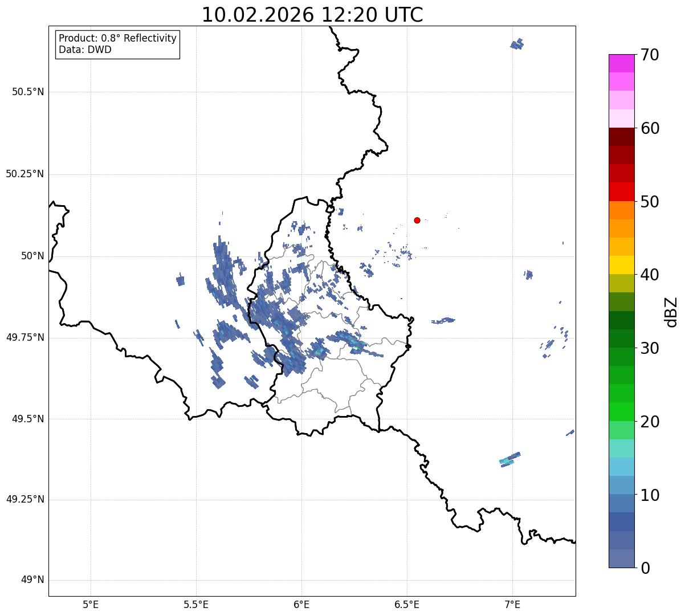
Task: Click the 7°E longitude label
Action: [512, 604]
